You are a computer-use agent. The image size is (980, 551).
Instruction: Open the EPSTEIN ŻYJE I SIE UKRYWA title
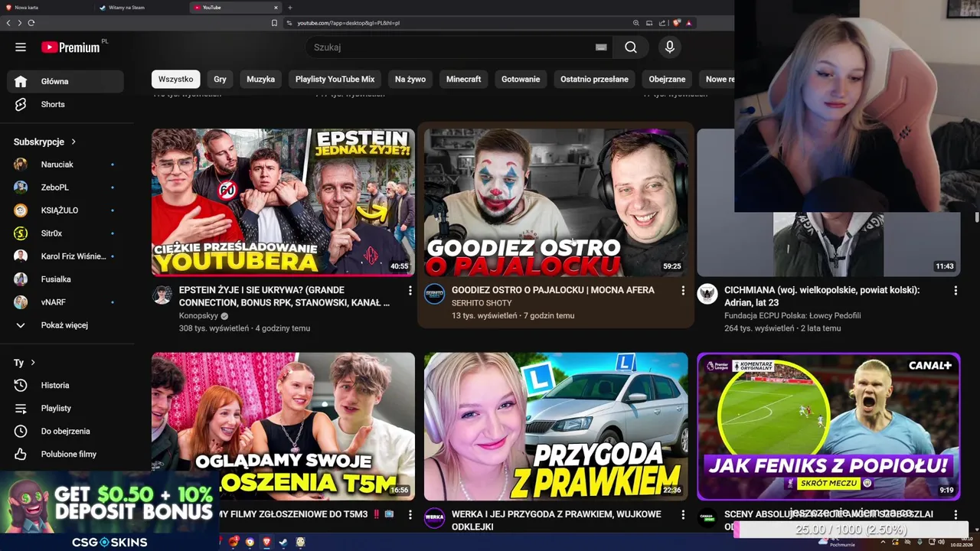[x=284, y=296]
